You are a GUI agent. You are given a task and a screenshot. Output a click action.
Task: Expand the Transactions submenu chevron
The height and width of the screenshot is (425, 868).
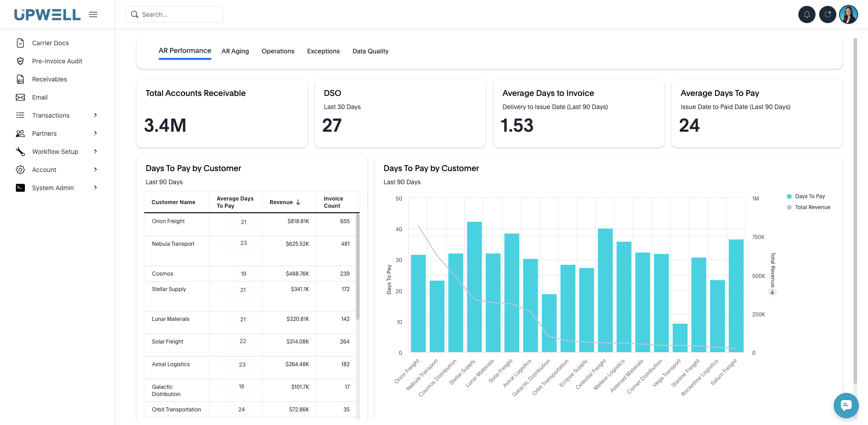[x=95, y=115]
